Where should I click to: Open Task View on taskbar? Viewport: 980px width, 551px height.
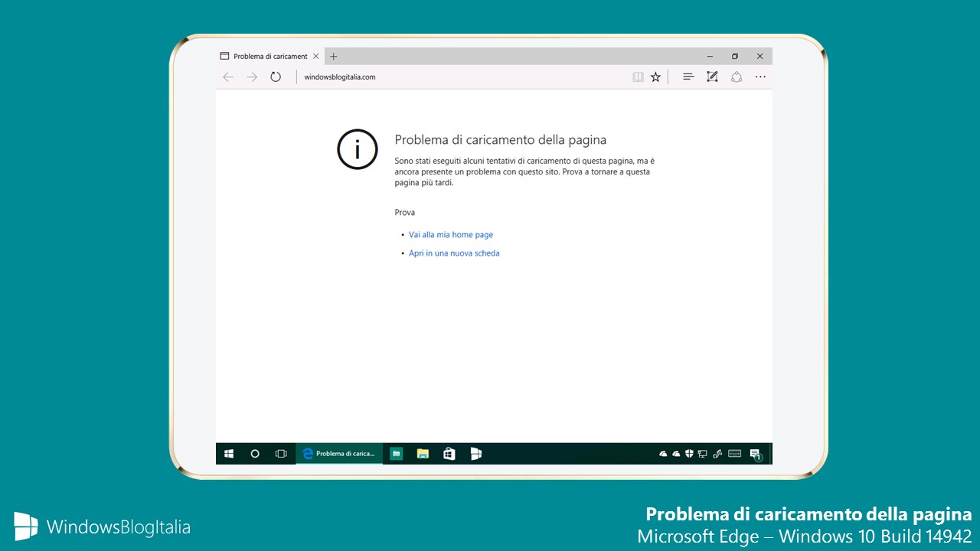click(x=281, y=454)
